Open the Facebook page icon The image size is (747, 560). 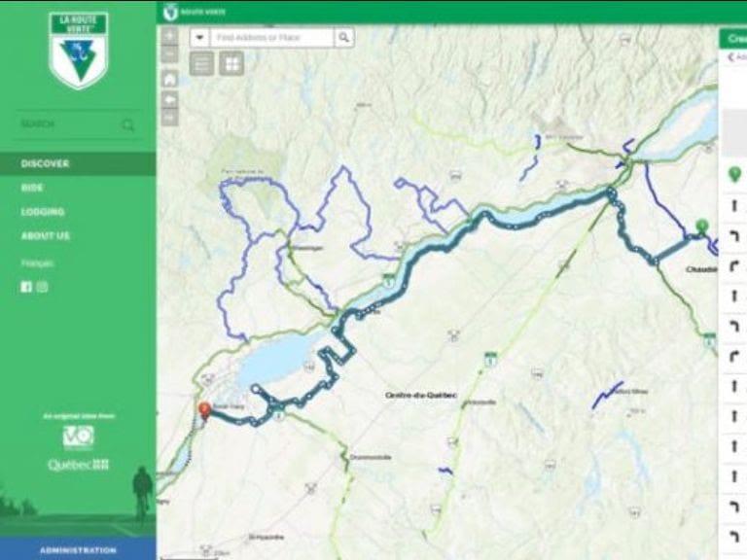click(26, 287)
